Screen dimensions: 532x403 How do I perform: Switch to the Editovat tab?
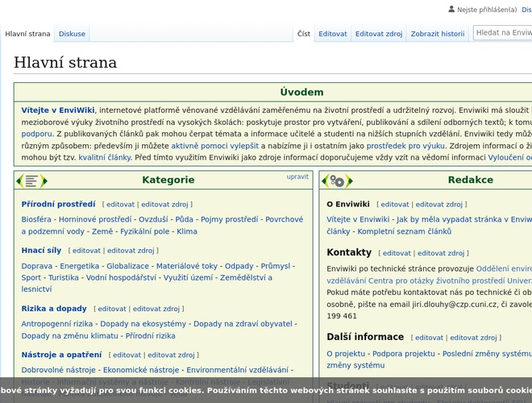332,34
